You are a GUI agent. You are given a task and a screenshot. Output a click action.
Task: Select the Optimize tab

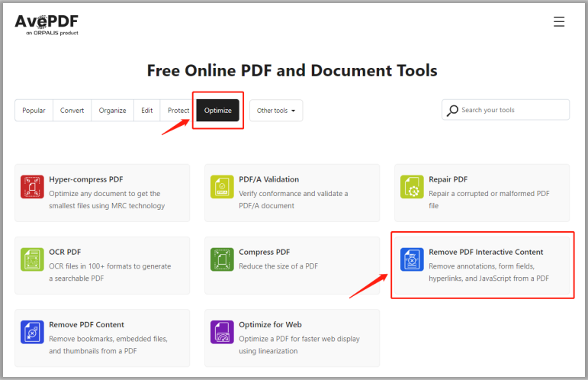(218, 111)
